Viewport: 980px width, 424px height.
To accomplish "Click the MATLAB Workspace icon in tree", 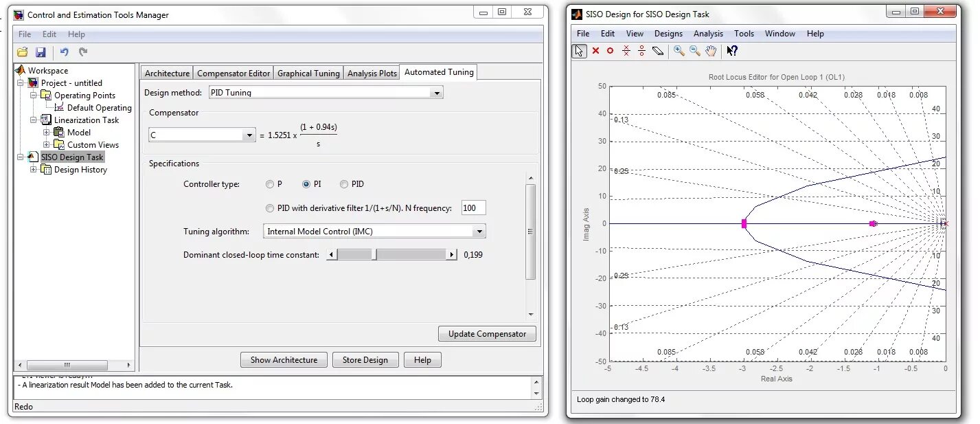I will click(x=21, y=70).
